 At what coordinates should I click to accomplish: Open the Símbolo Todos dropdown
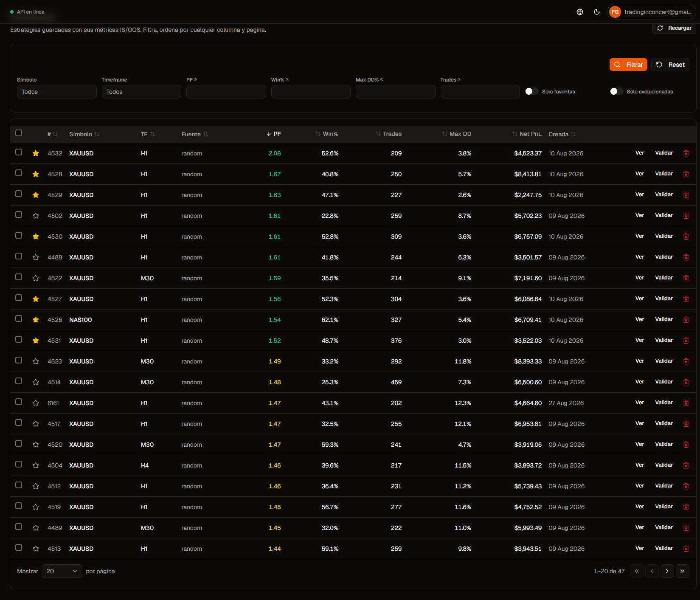[x=57, y=92]
